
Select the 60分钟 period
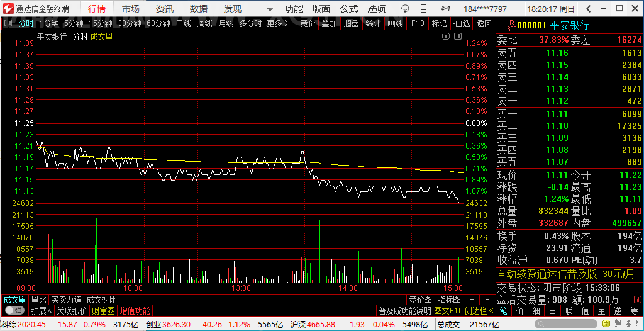(x=158, y=23)
